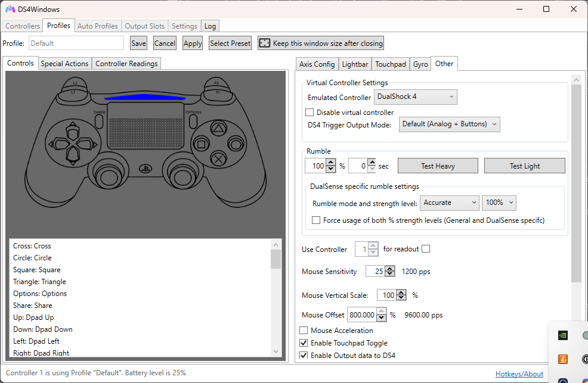Click Select Preset button
588x383 pixels.
tap(230, 43)
